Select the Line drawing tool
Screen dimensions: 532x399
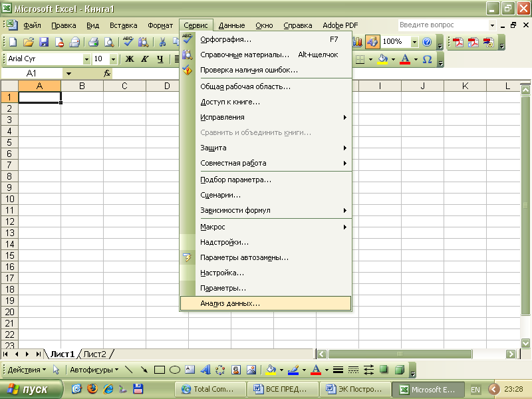point(128,370)
